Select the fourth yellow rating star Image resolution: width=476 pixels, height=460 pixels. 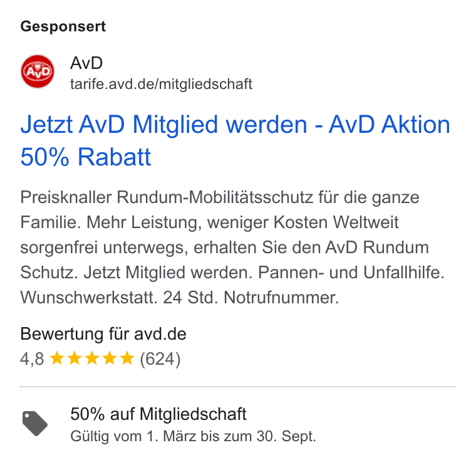109,358
